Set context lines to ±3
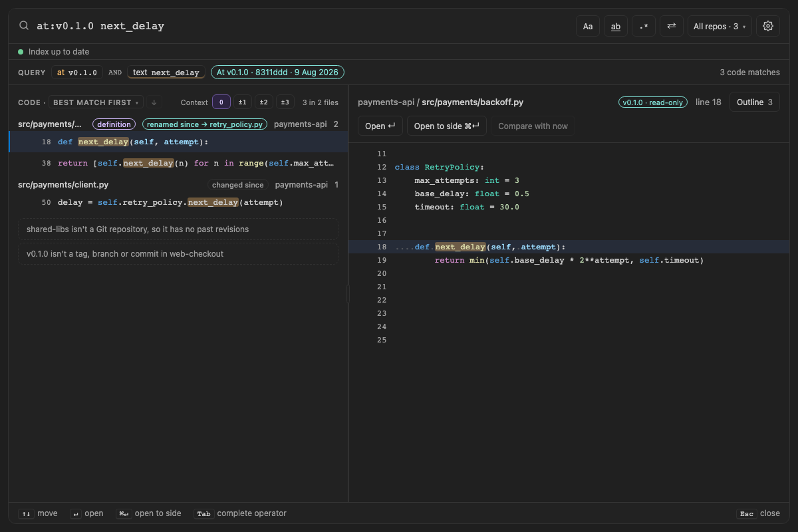 (285, 102)
